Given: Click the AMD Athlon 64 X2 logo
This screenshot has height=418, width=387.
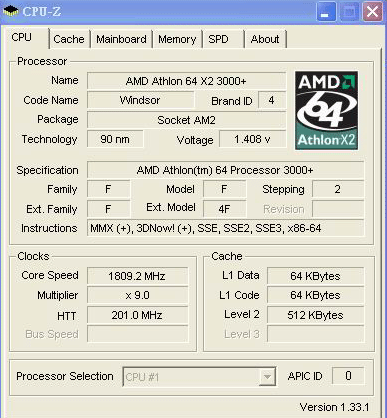Looking at the screenshot, I should pyautogui.click(x=326, y=110).
